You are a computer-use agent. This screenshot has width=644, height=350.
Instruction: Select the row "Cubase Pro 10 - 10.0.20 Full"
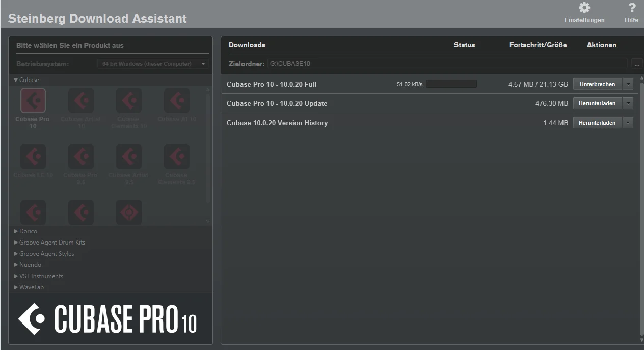pyautogui.click(x=430, y=84)
